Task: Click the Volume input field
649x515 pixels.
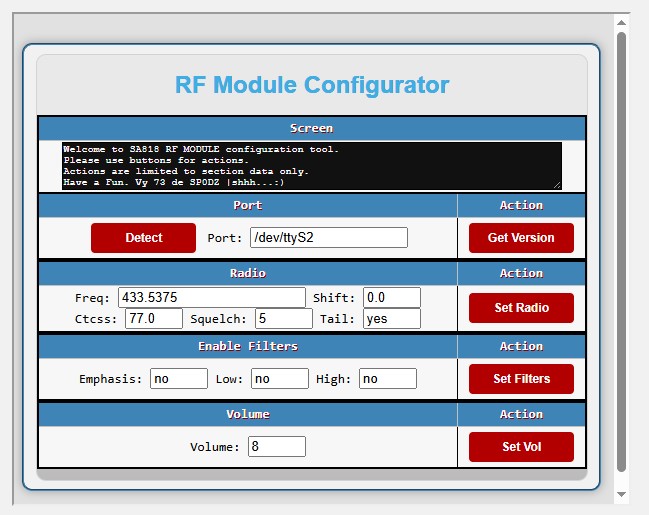Action: pyautogui.click(x=276, y=447)
